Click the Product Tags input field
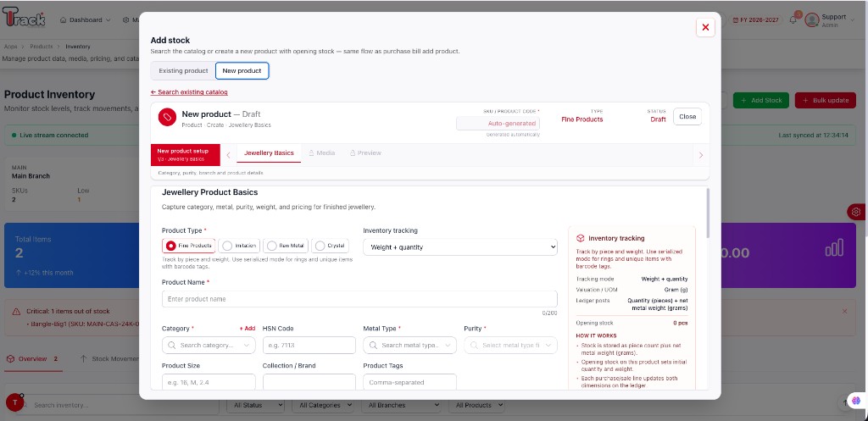Image resolution: width=868 pixels, height=421 pixels. pos(409,382)
